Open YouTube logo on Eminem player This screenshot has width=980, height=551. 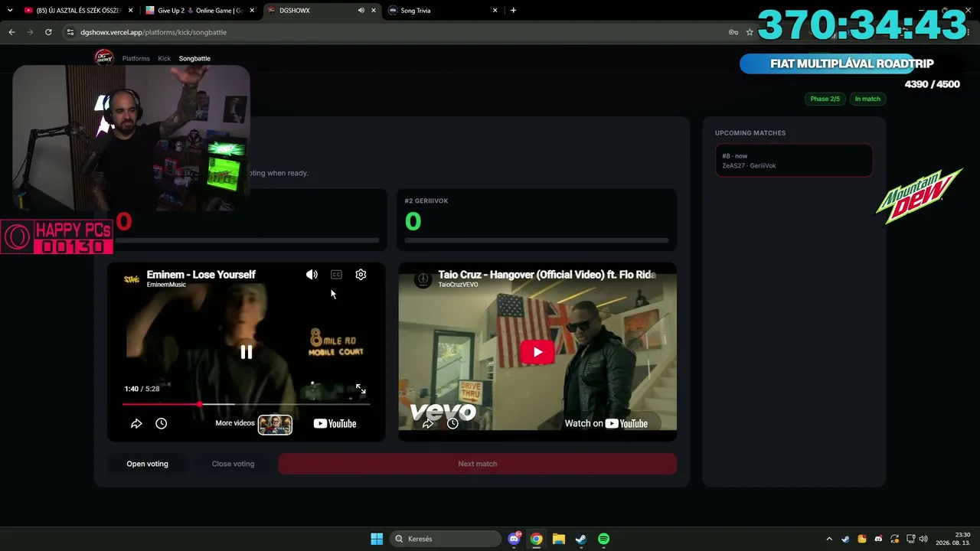click(335, 423)
